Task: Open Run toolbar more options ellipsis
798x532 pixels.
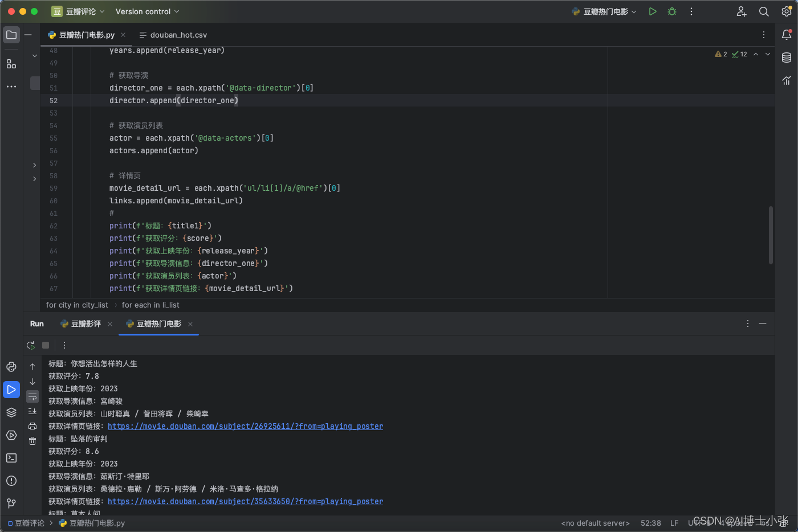Action: [64, 345]
